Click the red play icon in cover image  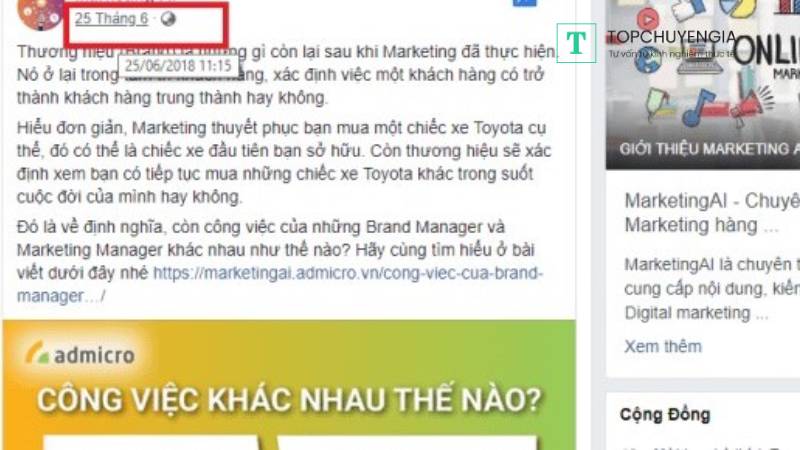(647, 19)
